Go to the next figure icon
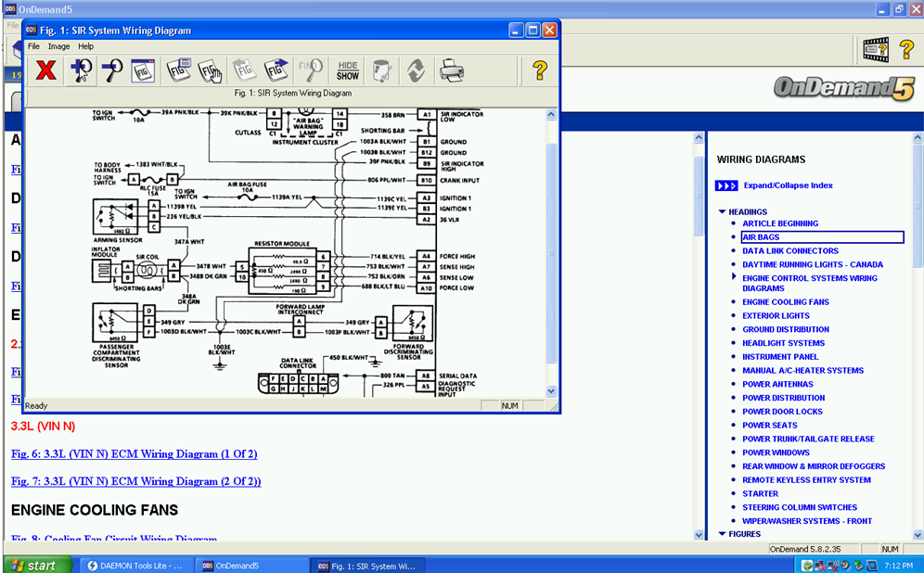 coord(276,70)
